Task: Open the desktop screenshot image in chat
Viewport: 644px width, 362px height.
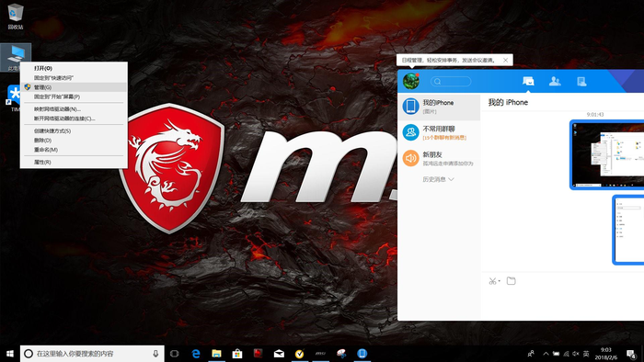Action: pyautogui.click(x=607, y=154)
